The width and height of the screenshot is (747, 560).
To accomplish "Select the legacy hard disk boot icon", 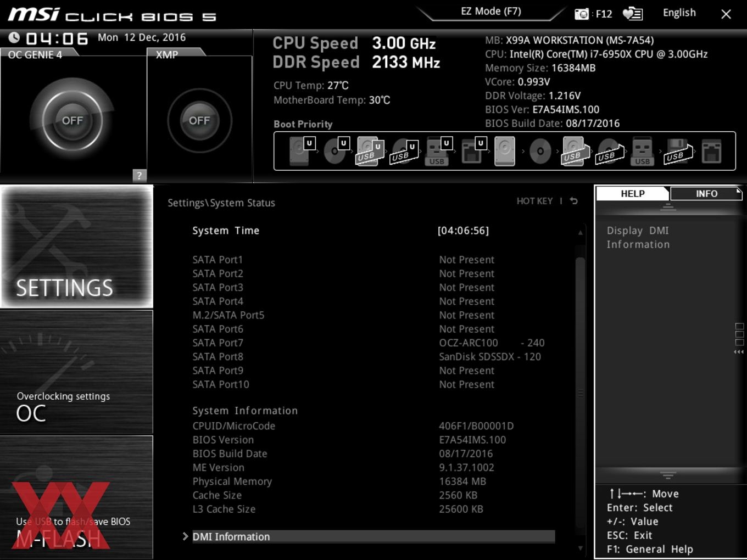I will [x=505, y=151].
